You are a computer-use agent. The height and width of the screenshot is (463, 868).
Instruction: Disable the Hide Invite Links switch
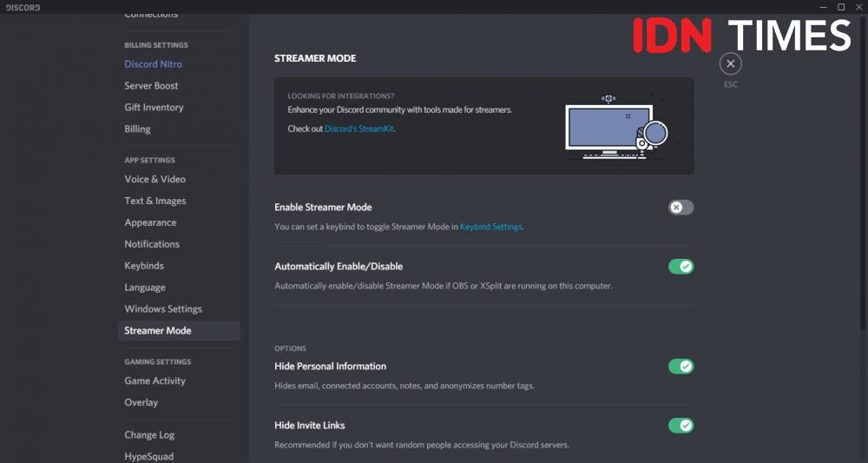click(681, 426)
